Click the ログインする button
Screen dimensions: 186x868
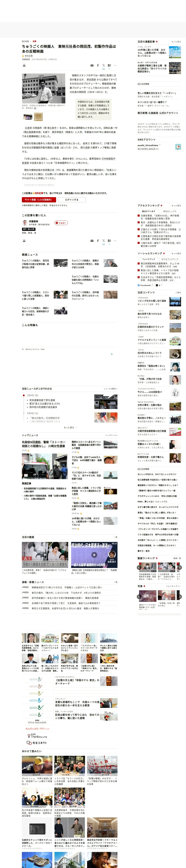click(x=72, y=200)
